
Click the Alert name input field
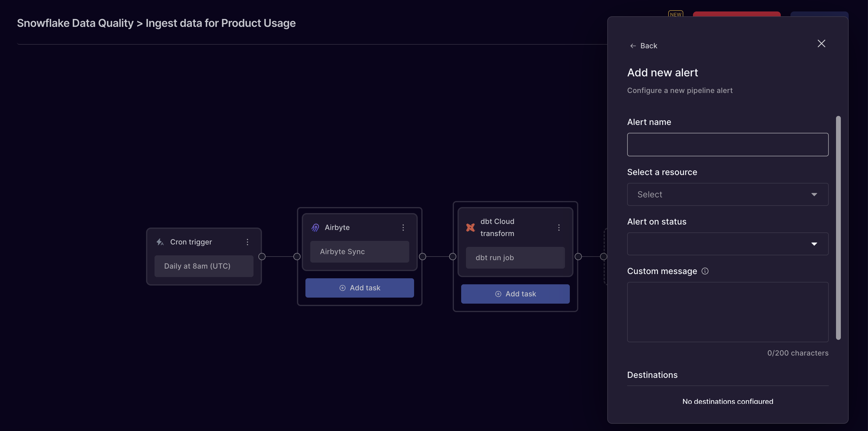tap(727, 144)
